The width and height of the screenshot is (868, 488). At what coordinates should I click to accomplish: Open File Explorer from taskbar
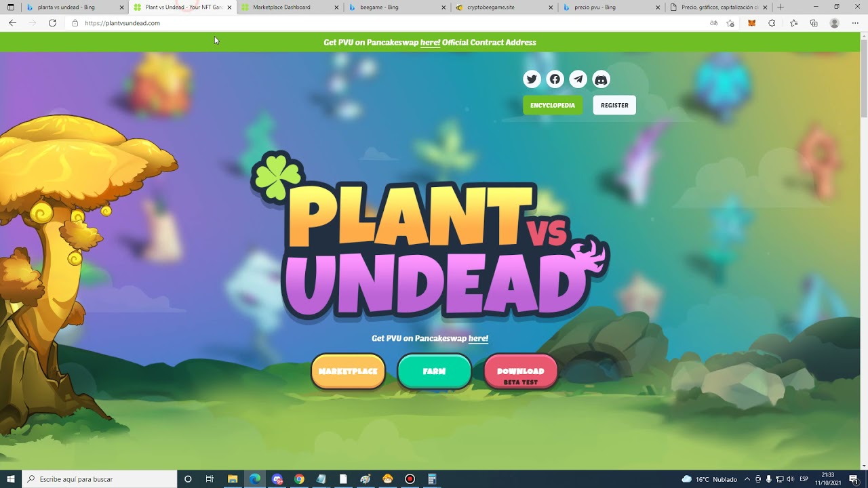click(233, 479)
